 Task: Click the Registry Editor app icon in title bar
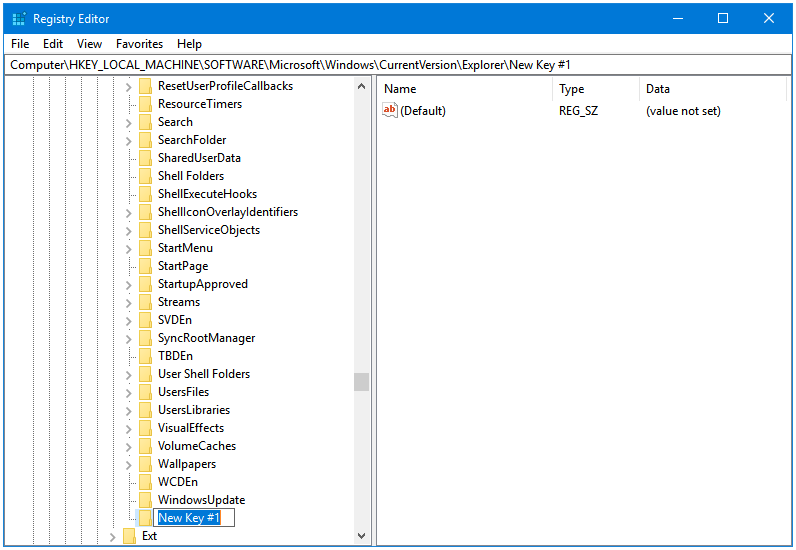[x=19, y=19]
